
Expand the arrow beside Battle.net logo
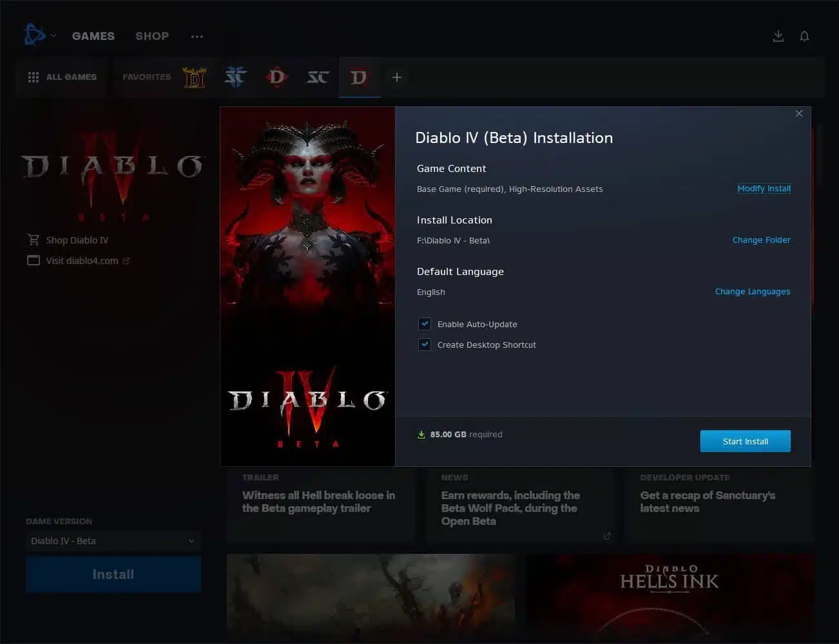53,35
